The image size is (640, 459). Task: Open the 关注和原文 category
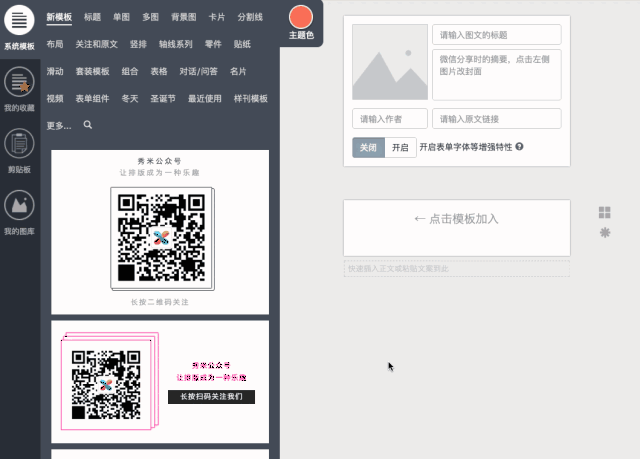(x=96, y=44)
